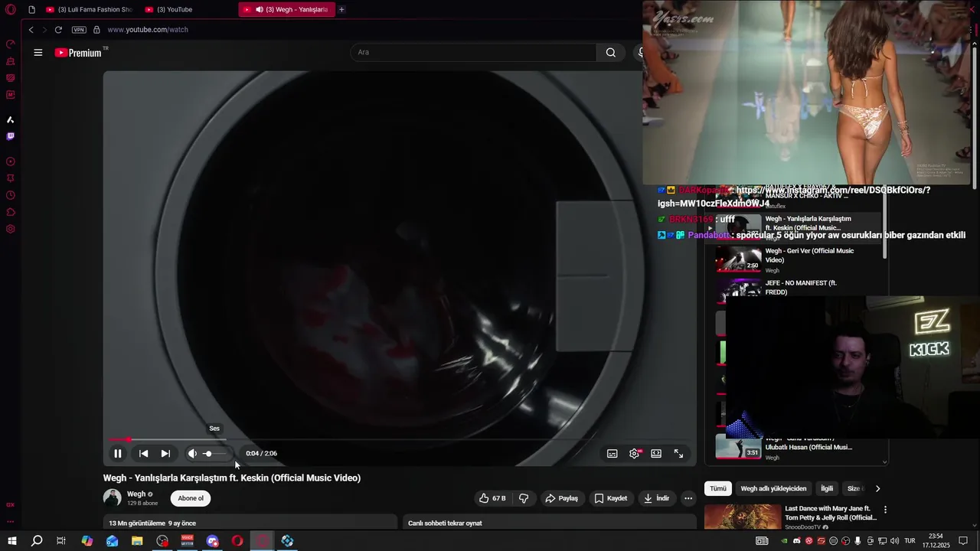980x551 pixels.
Task: Open the Windows notification center
Action: click(x=963, y=541)
